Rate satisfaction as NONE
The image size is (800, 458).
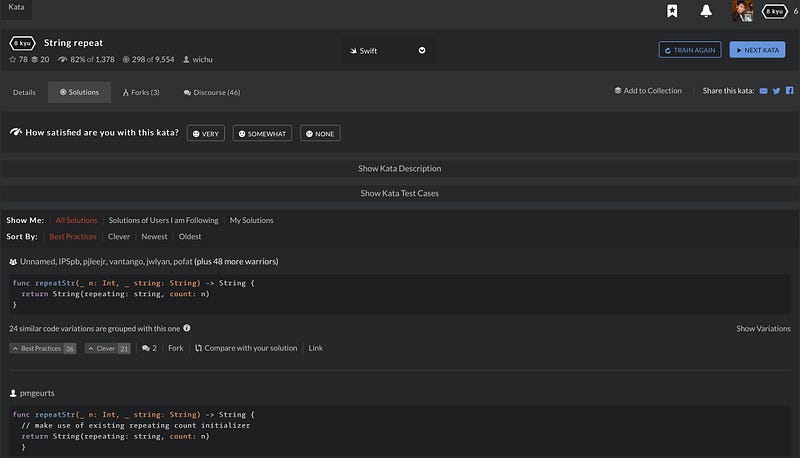(x=320, y=133)
